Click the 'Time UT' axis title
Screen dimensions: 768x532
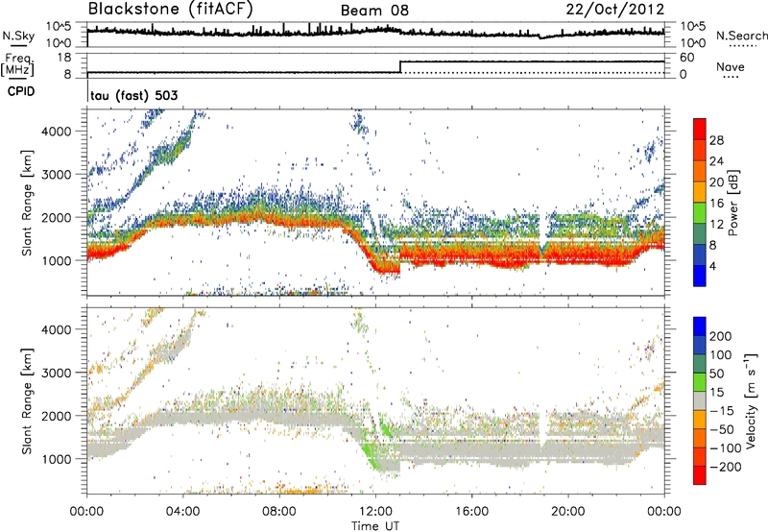(x=375, y=526)
